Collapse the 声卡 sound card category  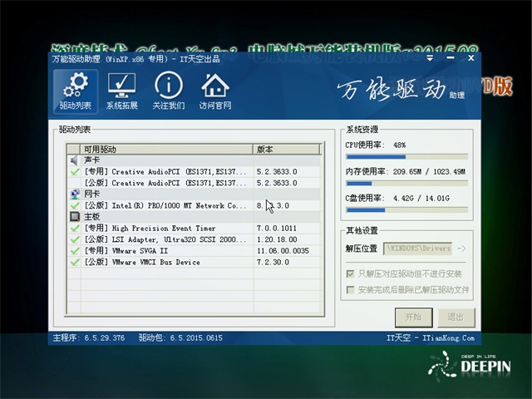(90, 160)
